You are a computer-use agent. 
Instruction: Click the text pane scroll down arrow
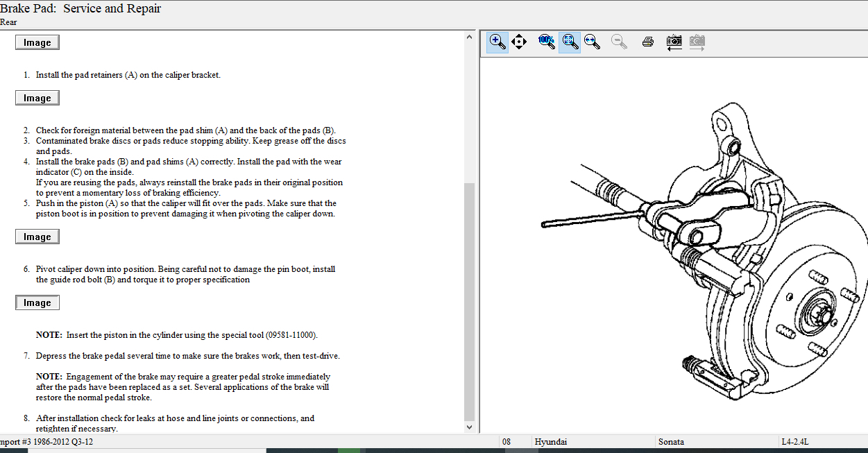pyautogui.click(x=470, y=427)
